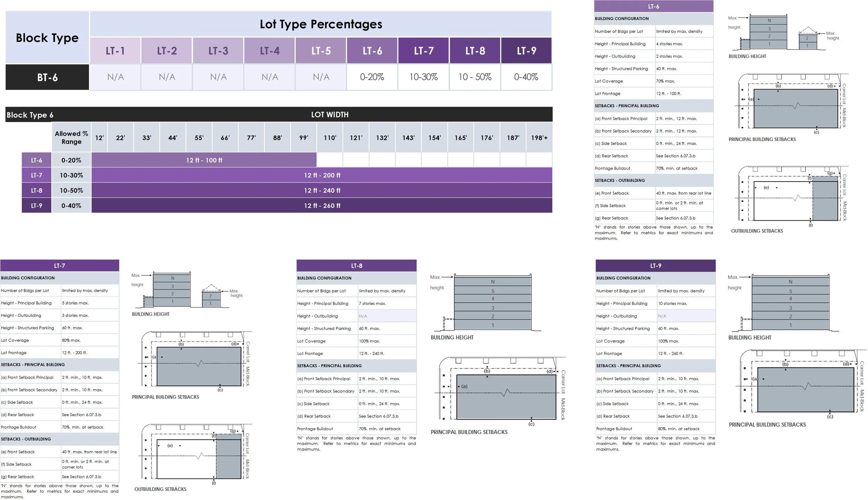Select the LT-9 column header cell

pos(526,51)
